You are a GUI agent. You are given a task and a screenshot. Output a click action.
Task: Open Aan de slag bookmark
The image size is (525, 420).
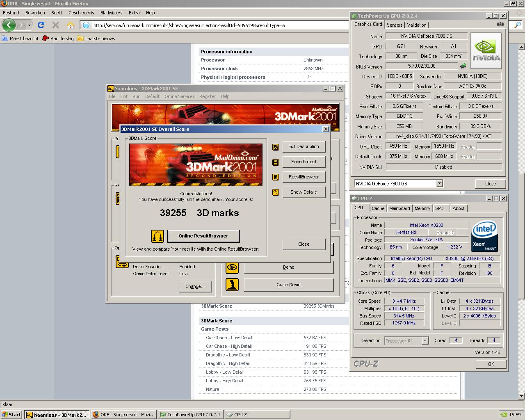click(58, 39)
